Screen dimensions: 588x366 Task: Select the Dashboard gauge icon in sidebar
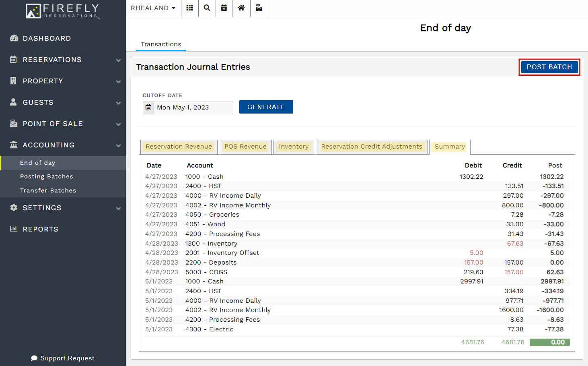click(14, 38)
